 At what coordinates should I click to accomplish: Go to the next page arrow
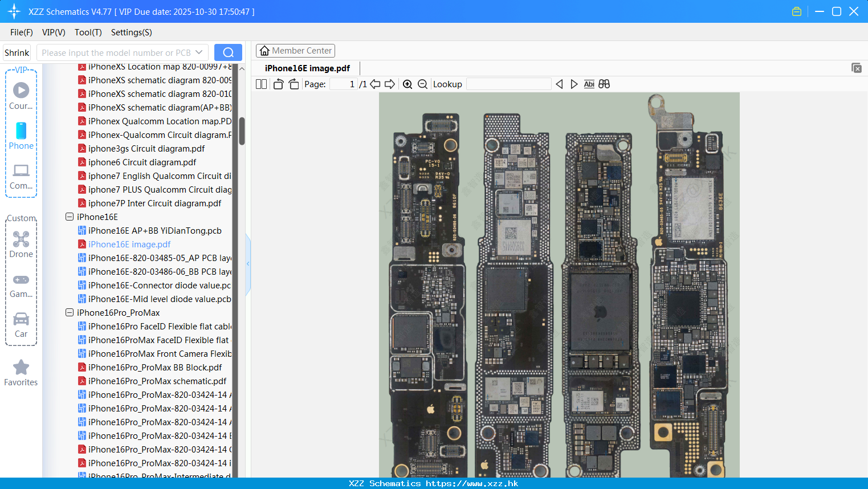click(x=390, y=84)
